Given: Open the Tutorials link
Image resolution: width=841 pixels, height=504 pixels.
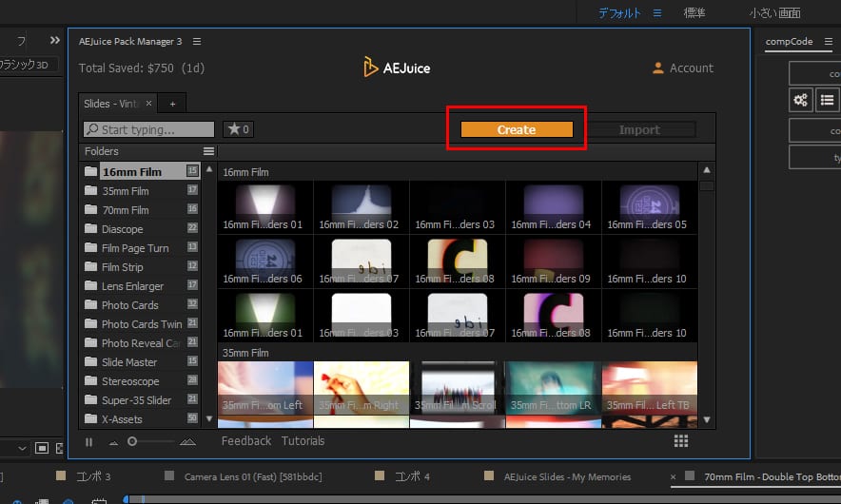Looking at the screenshot, I should pos(303,441).
